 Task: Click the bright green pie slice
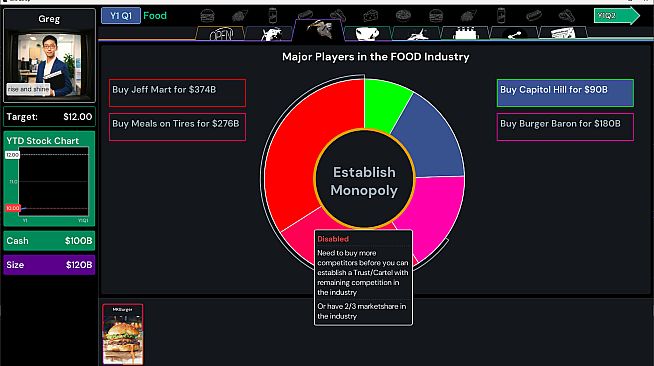click(386, 104)
